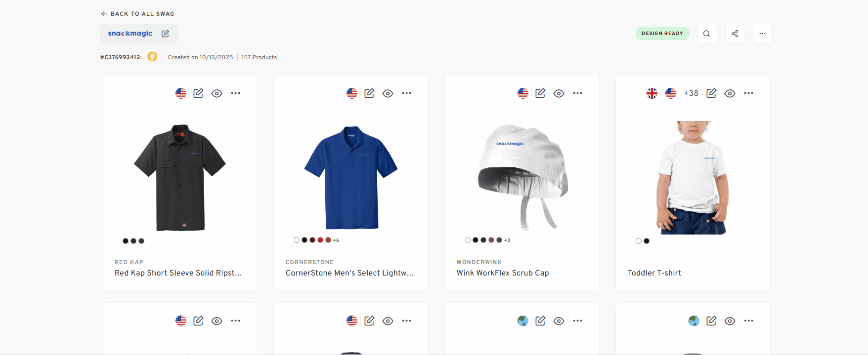
Task: Click the WONDERWINK brand label
Action: point(479,262)
